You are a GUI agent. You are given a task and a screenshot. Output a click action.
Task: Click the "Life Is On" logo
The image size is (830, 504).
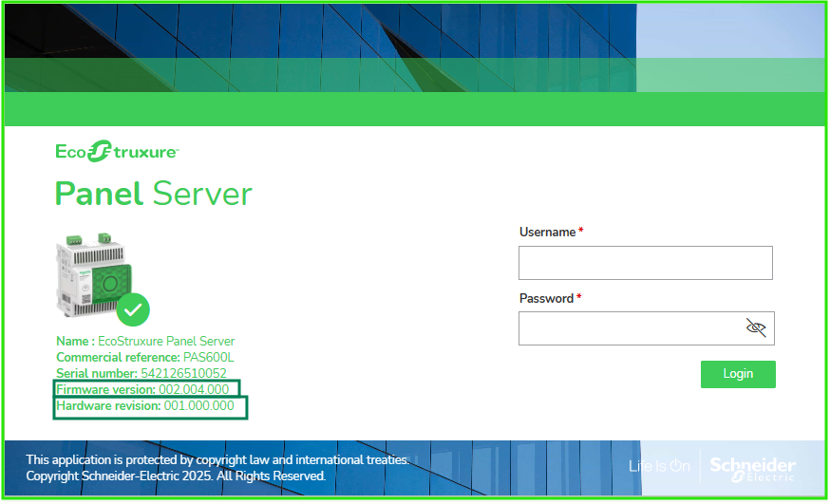coord(660,466)
